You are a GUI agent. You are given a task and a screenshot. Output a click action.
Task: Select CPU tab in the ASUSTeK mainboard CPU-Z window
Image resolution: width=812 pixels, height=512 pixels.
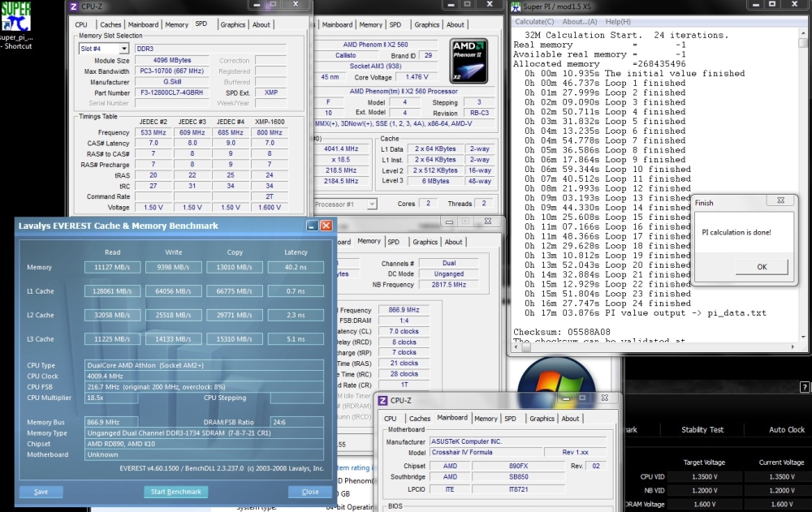tap(391, 419)
